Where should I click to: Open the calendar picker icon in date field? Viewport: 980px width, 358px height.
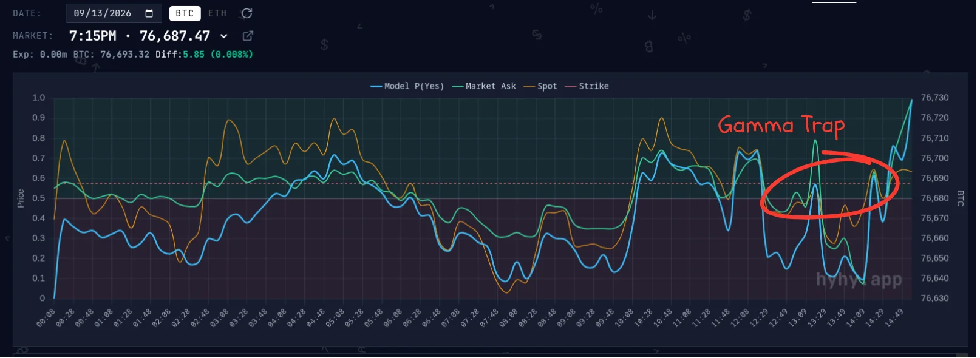coord(149,13)
